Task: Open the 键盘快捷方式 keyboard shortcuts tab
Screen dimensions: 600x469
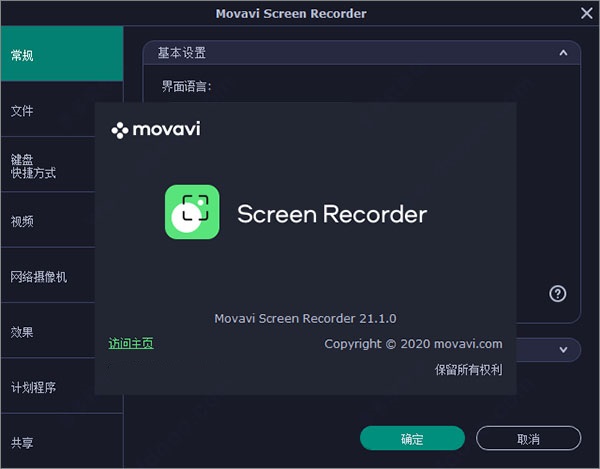Action: point(48,166)
